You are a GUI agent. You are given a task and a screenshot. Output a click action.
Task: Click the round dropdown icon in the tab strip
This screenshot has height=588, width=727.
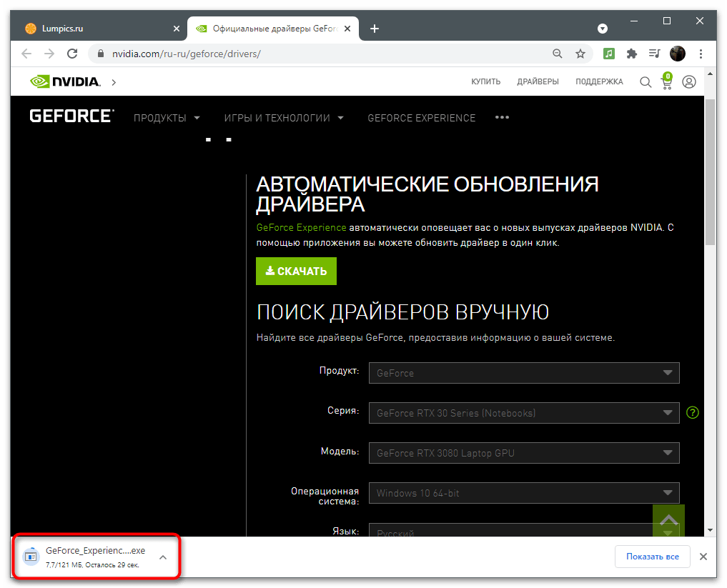pyautogui.click(x=603, y=29)
